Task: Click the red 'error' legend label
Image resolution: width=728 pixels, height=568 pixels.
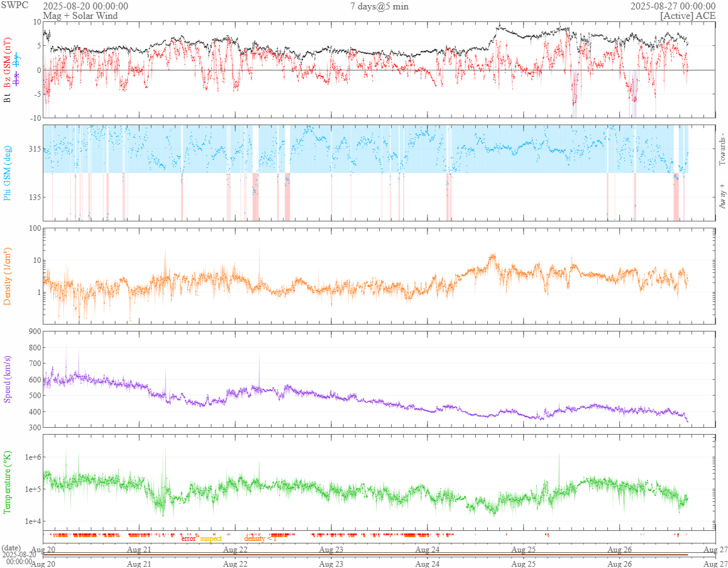Action: pos(189,538)
